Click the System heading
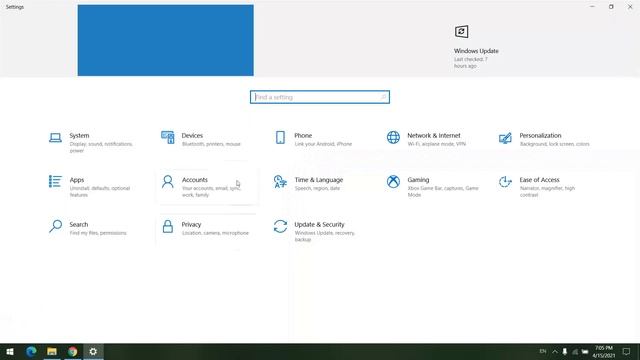 point(79,136)
